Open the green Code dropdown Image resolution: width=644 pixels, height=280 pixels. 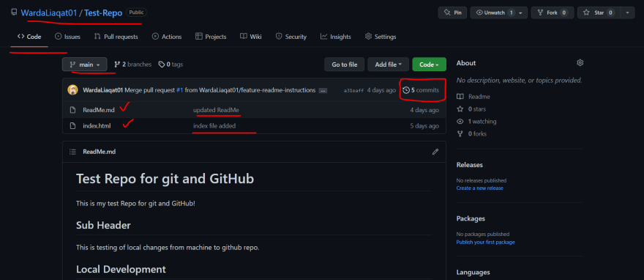click(429, 65)
